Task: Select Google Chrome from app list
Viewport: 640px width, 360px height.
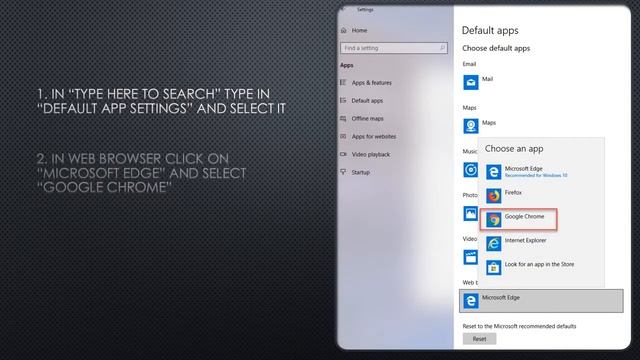Action: [518, 220]
